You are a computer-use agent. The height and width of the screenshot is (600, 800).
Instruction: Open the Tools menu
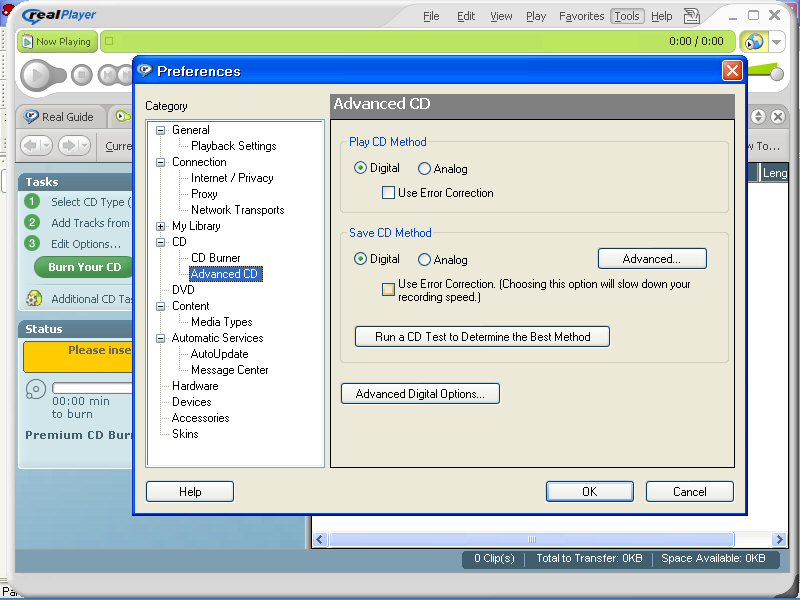click(x=627, y=16)
